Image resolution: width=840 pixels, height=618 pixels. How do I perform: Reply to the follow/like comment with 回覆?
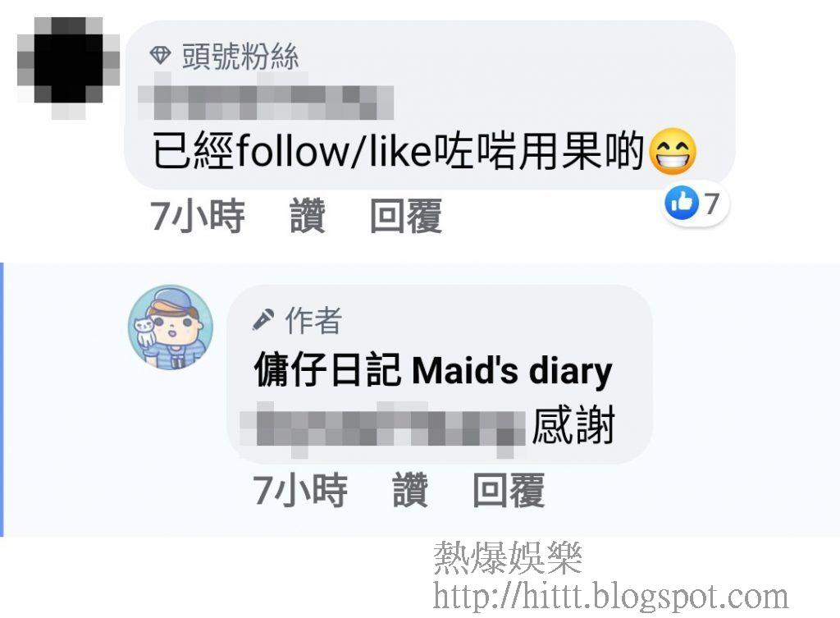(406, 216)
